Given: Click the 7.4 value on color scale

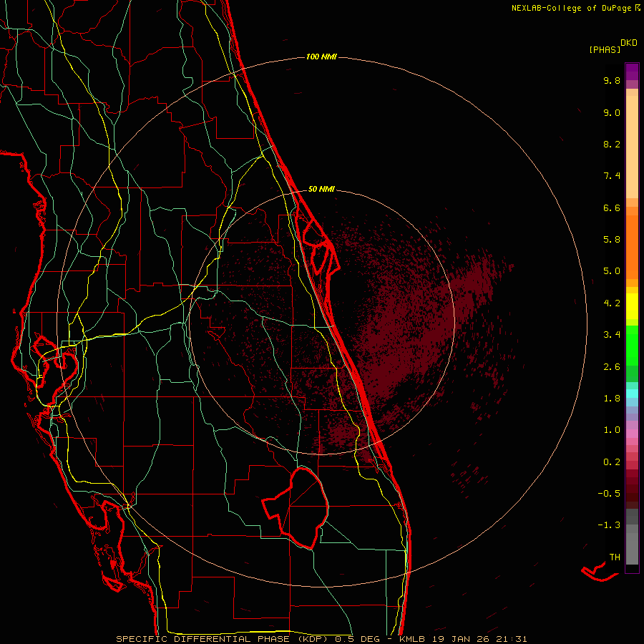Looking at the screenshot, I should [612, 176].
